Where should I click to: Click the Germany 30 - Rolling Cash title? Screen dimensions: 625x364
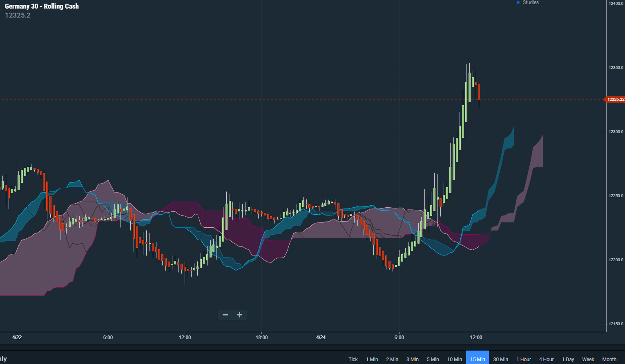[42, 6]
